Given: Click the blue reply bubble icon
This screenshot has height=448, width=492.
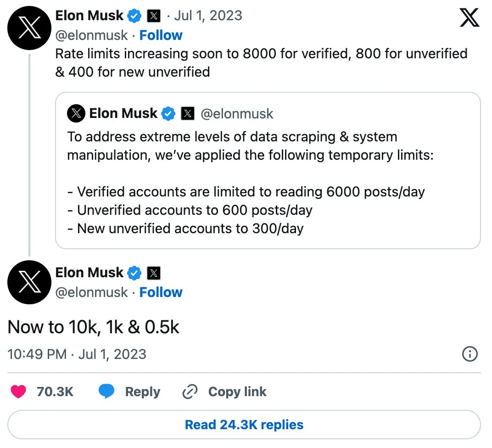Looking at the screenshot, I should (106, 391).
